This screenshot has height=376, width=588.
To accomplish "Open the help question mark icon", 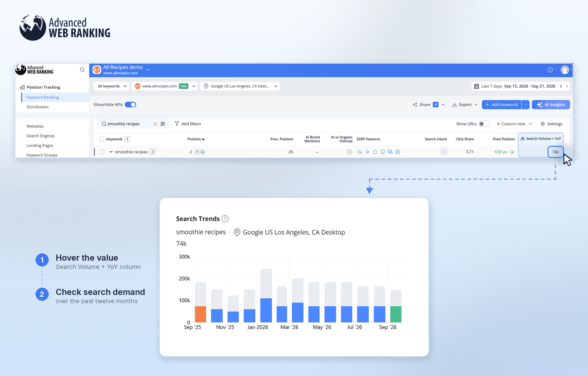I will tap(550, 70).
